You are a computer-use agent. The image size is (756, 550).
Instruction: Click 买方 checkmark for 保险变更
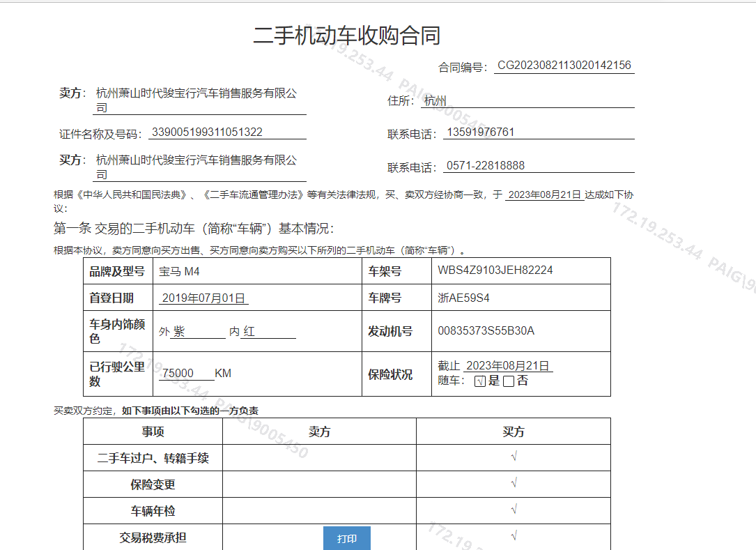(514, 483)
